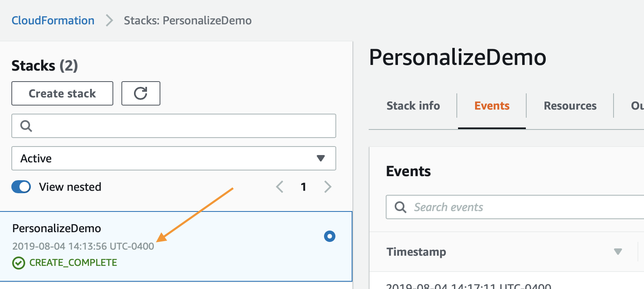Click the Stacks: PersonalizeDemo breadcrumb text
644x289 pixels.
(x=188, y=20)
